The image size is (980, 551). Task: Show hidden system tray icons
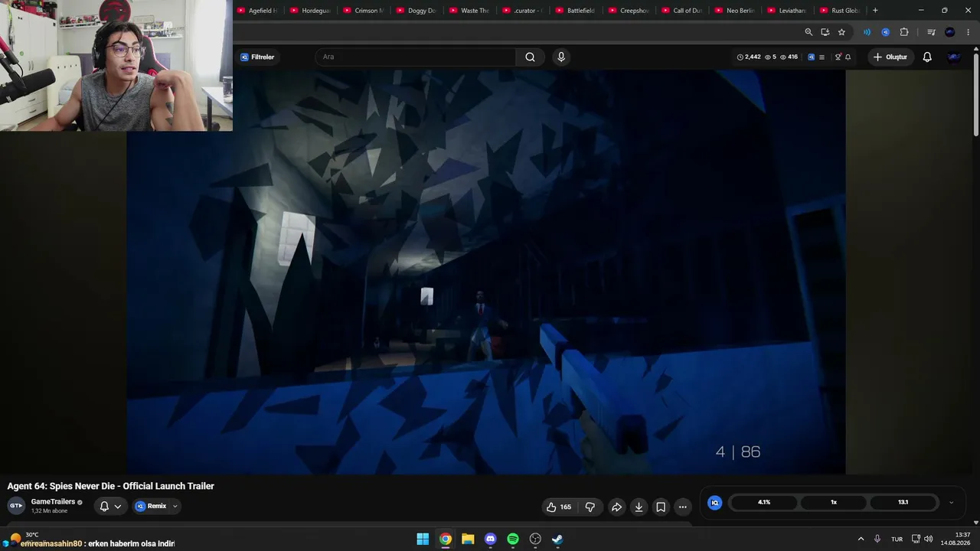[x=861, y=539]
